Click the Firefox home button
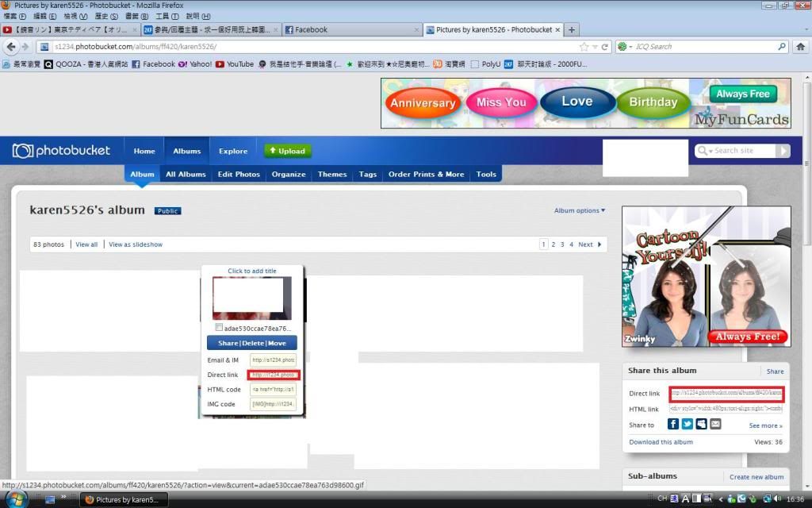Image resolution: width=812 pixels, height=508 pixels. (x=800, y=47)
